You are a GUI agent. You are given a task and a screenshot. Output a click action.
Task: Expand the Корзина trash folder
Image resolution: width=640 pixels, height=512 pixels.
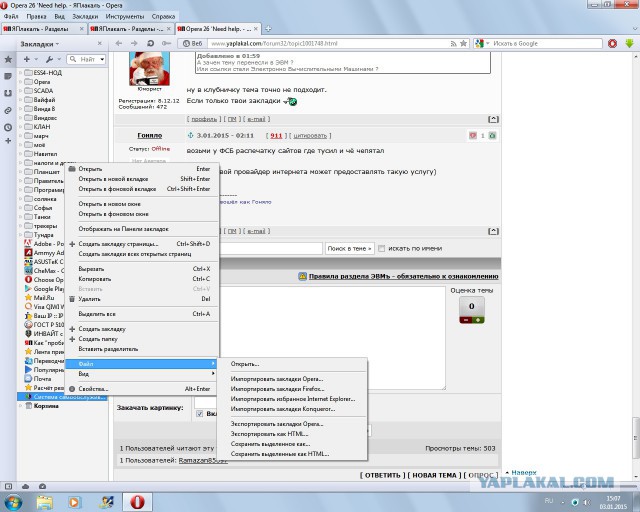pyautogui.click(x=20, y=406)
